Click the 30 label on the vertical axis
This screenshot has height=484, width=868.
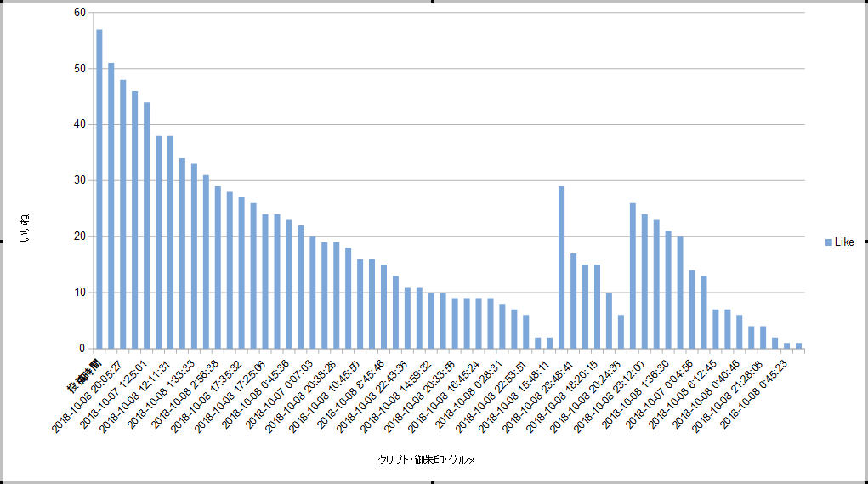click(80, 180)
